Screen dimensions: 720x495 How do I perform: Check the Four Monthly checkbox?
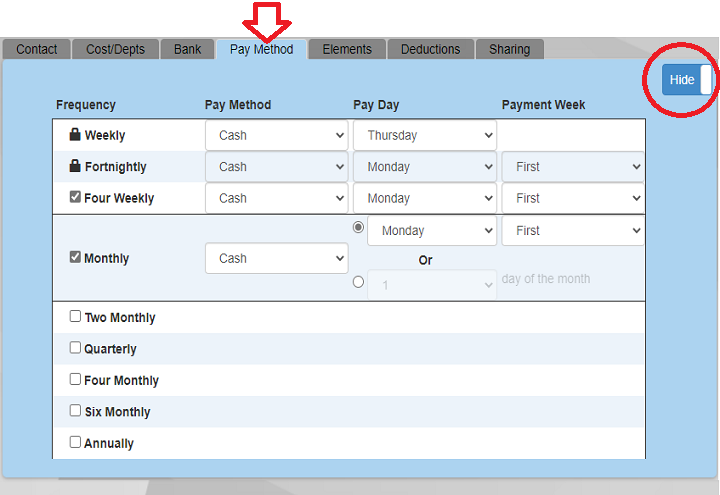(75, 380)
